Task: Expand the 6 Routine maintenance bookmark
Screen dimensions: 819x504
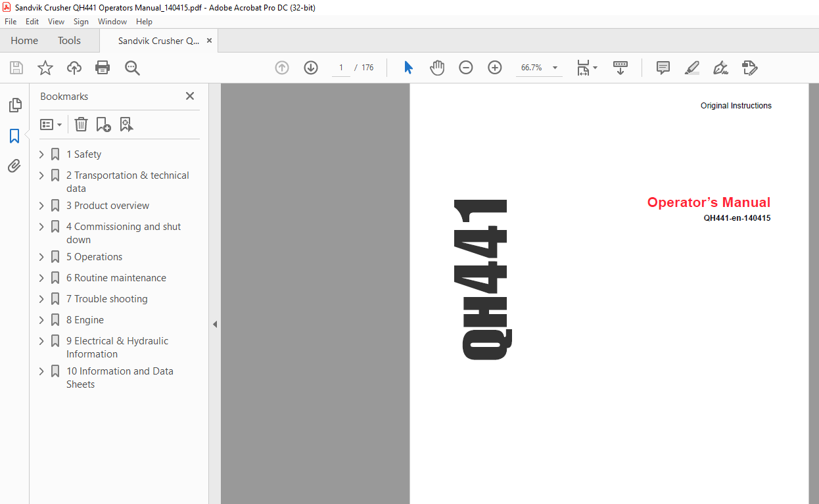Action: click(41, 278)
